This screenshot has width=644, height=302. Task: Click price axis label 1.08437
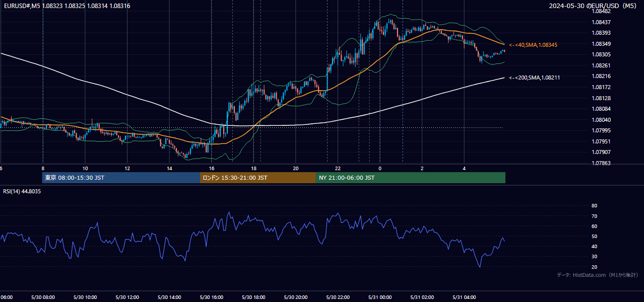click(x=601, y=22)
